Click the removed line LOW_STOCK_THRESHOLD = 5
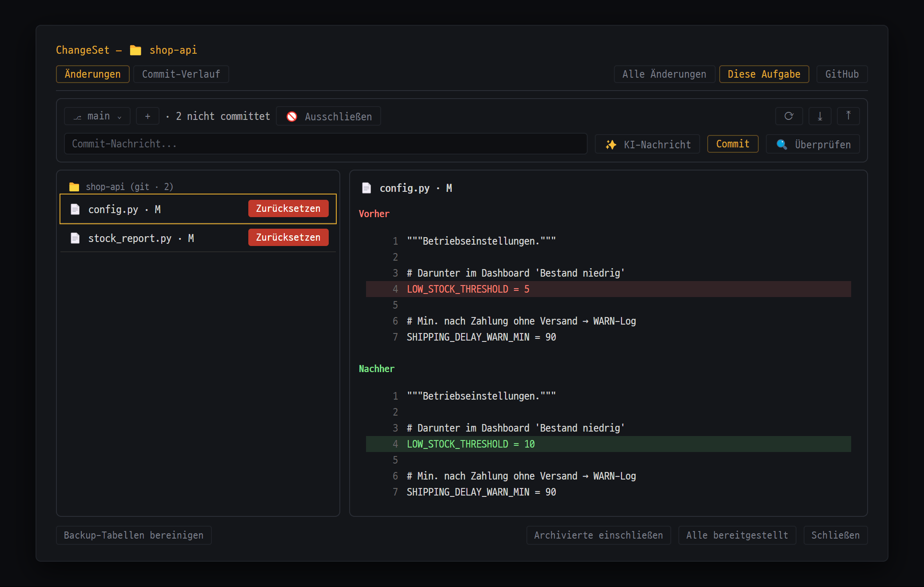This screenshot has width=924, height=587. [608, 289]
